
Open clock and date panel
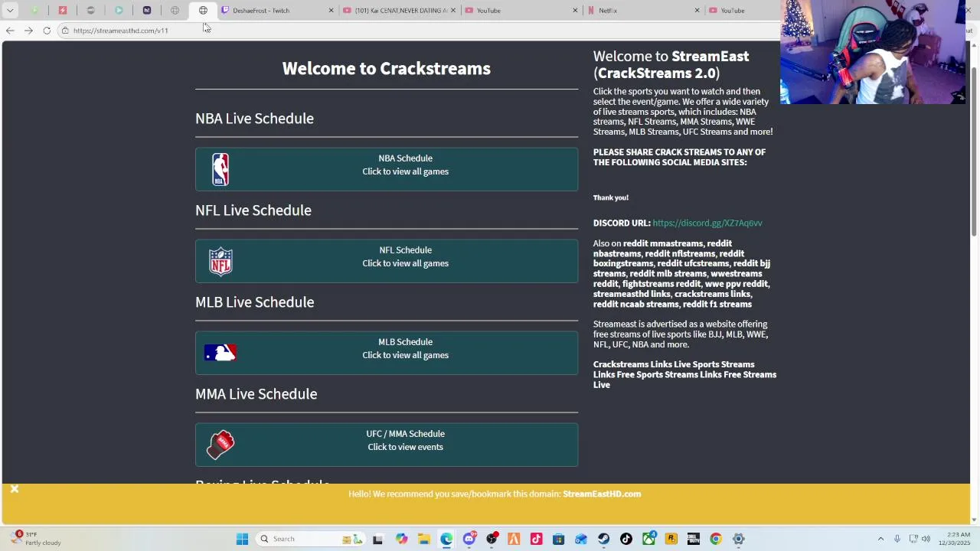pos(954,539)
